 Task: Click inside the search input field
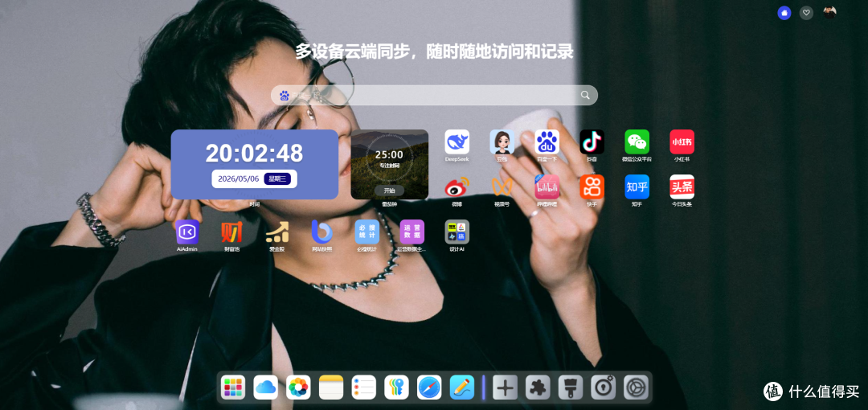434,96
